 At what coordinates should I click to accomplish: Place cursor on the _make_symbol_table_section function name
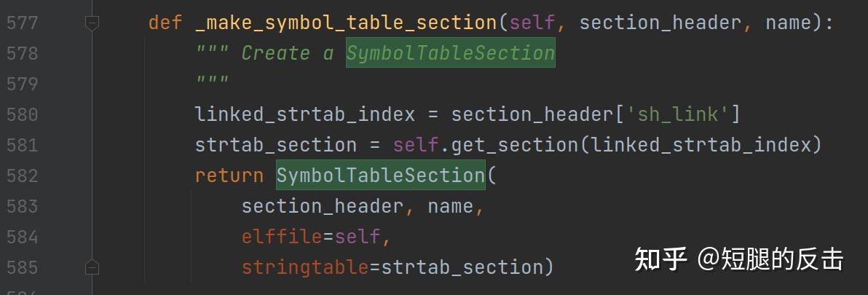pyautogui.click(x=347, y=23)
